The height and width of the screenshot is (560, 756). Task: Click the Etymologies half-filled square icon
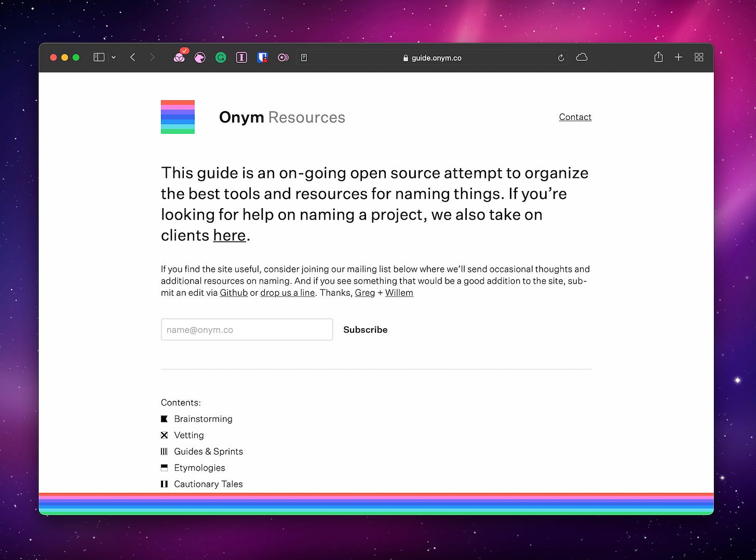164,468
